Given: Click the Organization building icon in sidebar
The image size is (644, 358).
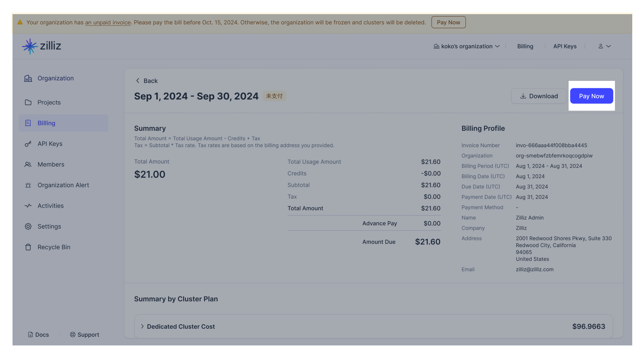Looking at the screenshot, I should tap(28, 78).
